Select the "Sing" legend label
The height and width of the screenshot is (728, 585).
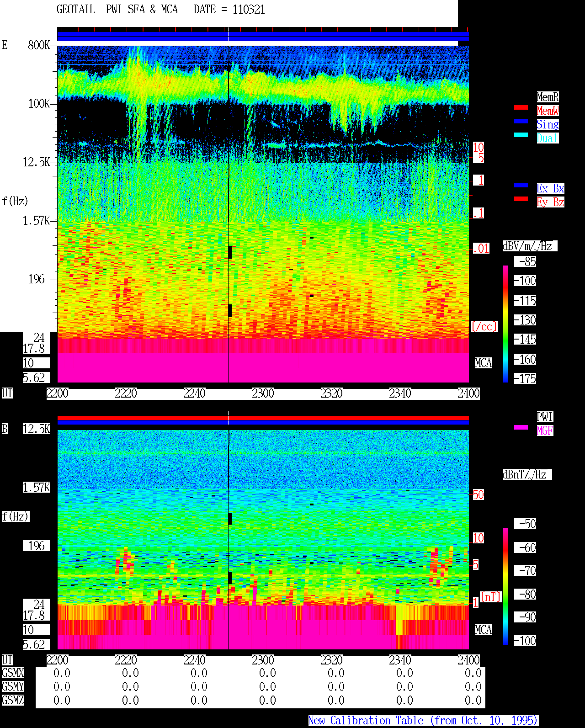(x=548, y=124)
